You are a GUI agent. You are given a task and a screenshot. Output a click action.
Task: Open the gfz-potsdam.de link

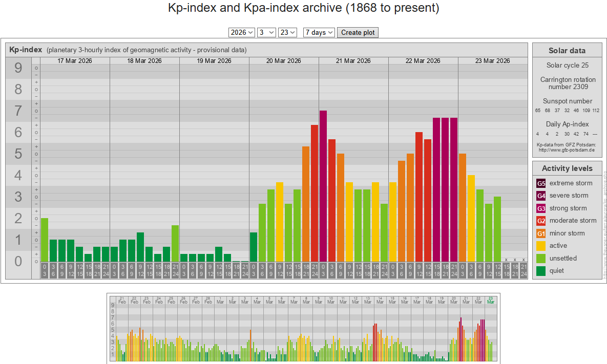[x=567, y=150]
